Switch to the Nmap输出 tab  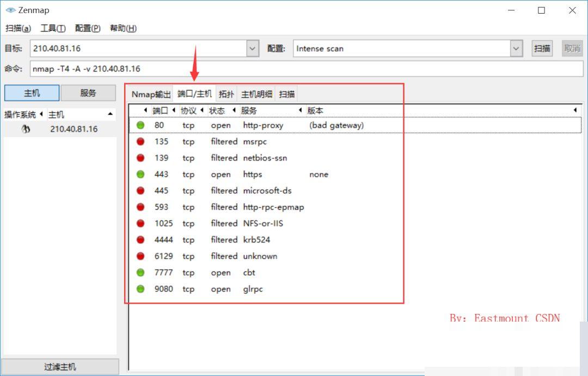[151, 94]
